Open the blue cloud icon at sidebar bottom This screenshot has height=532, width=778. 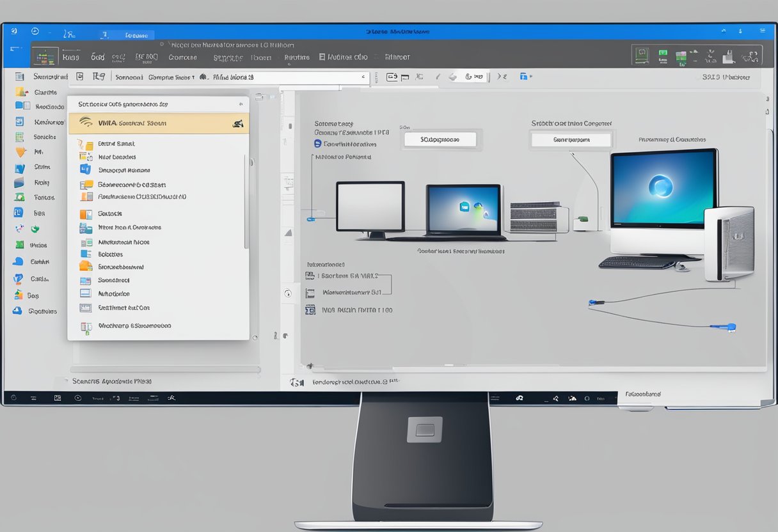click(x=17, y=311)
